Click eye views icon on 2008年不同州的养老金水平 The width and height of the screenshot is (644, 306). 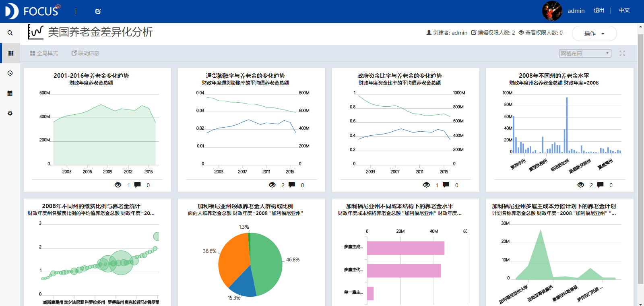[x=580, y=185]
